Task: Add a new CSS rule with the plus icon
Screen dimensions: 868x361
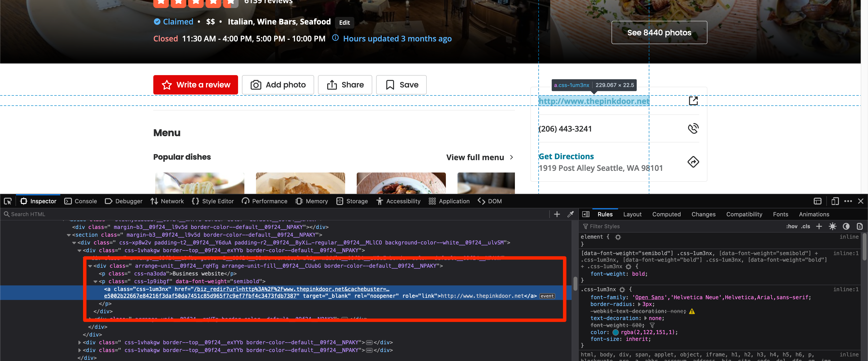Action: click(820, 226)
